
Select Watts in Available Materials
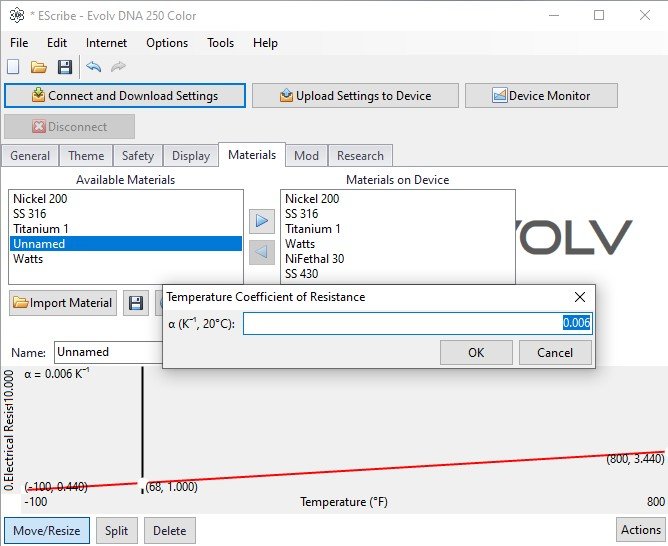point(126,259)
